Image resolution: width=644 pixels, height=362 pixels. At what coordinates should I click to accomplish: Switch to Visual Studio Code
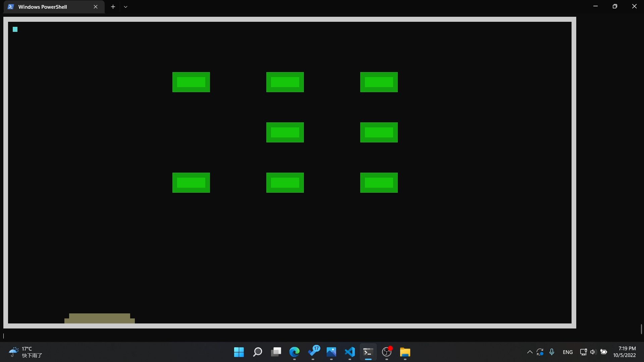pos(350,352)
